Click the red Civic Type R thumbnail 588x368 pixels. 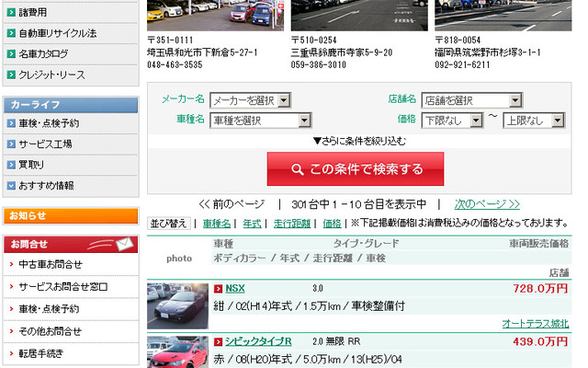(x=177, y=351)
